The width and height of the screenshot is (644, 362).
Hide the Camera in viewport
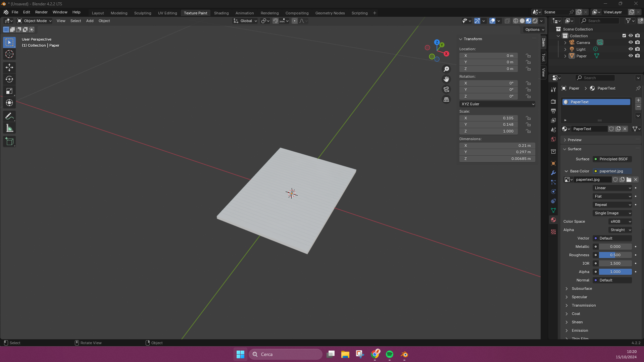631,43
